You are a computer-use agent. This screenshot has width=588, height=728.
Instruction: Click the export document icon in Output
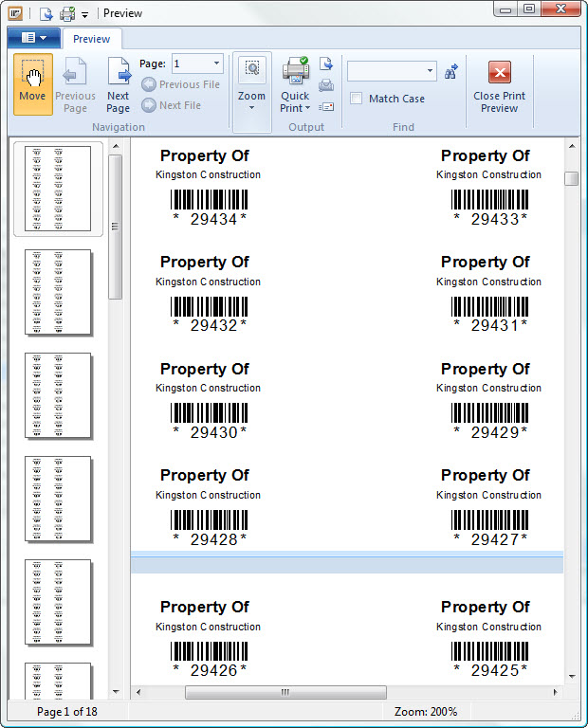(x=326, y=64)
